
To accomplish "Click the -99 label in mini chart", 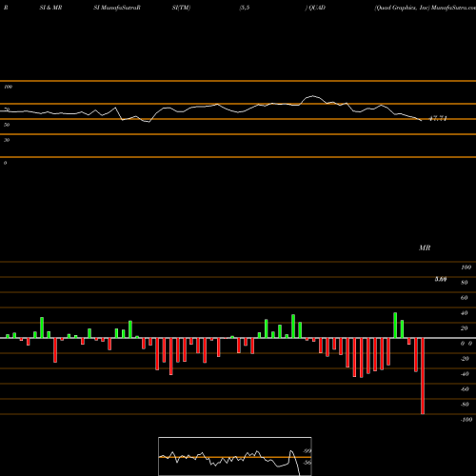I will (307, 451).
